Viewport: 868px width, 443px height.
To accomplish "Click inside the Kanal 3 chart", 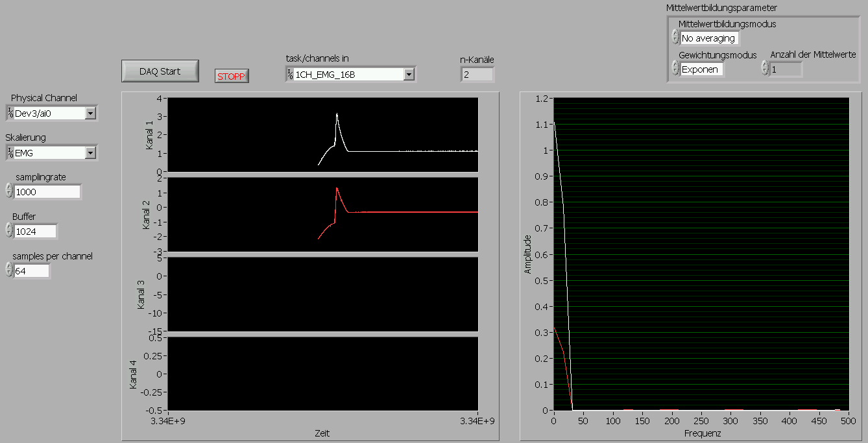I will click(x=322, y=294).
